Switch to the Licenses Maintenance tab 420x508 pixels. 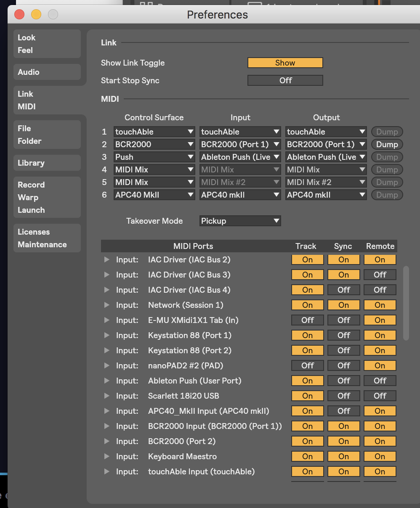click(x=47, y=238)
